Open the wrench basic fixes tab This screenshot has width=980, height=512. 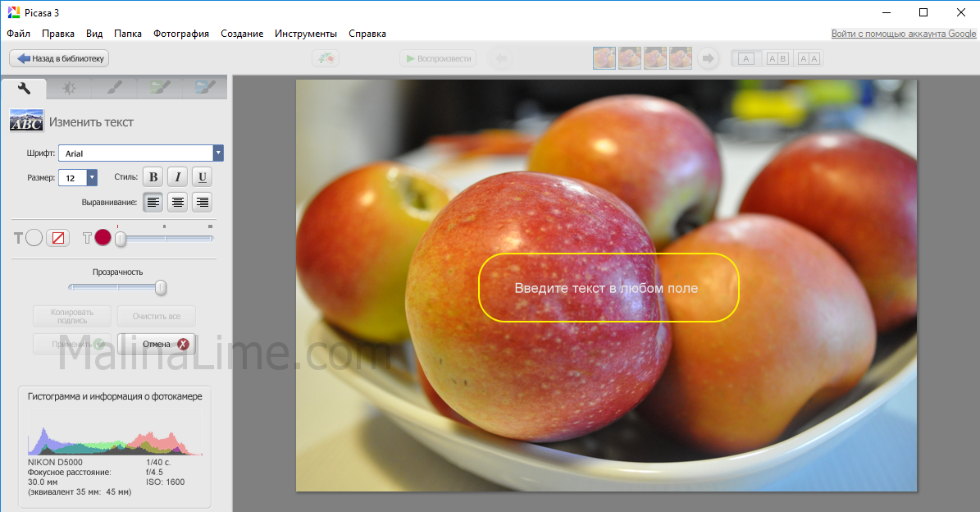[24, 87]
